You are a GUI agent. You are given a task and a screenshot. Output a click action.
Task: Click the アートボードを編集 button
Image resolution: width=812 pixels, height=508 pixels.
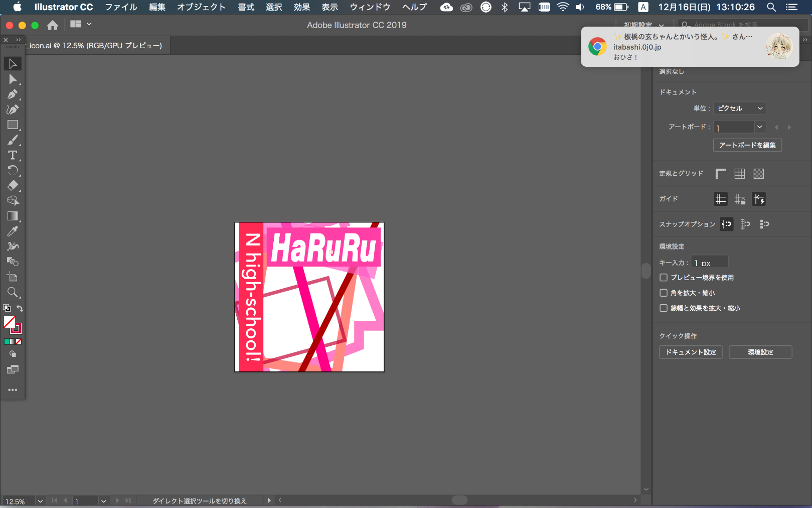(747, 145)
